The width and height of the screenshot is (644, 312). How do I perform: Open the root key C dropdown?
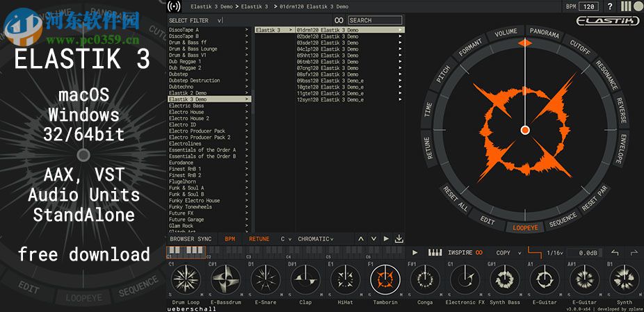click(286, 239)
